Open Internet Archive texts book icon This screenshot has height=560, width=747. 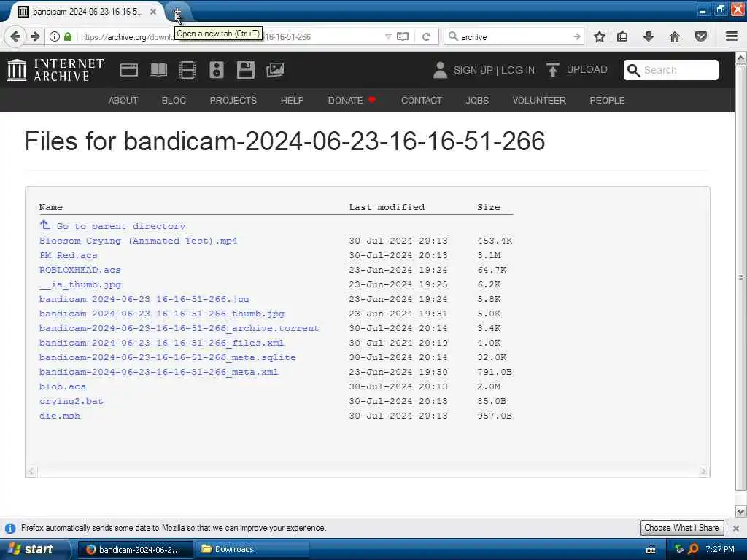158,70
